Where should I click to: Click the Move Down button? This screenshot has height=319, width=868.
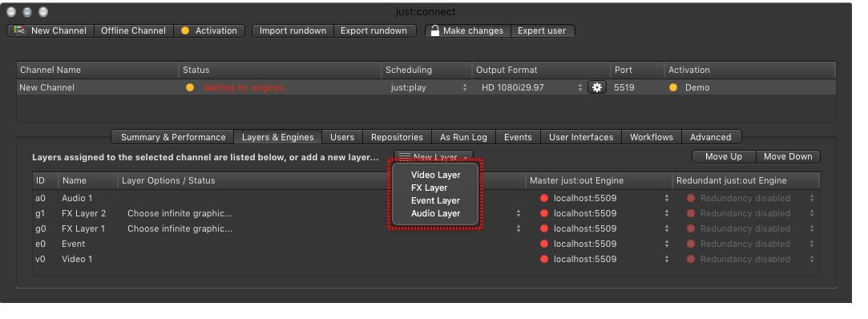coord(788,157)
